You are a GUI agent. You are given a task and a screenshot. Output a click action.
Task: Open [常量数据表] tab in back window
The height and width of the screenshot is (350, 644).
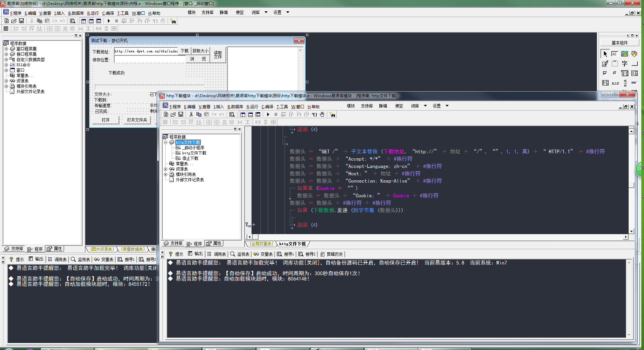coord(133,249)
